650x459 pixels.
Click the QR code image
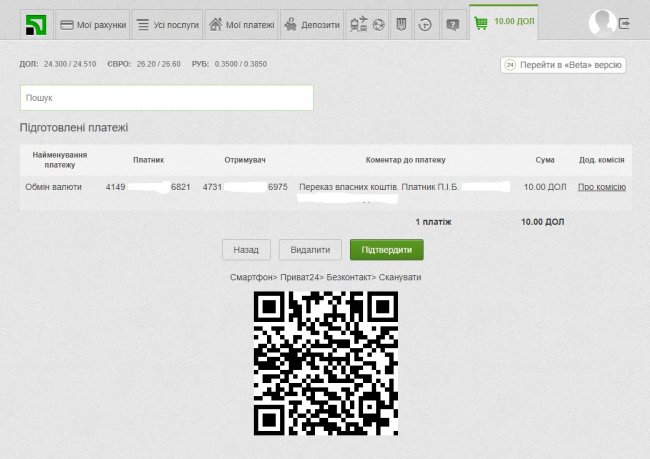click(x=325, y=362)
